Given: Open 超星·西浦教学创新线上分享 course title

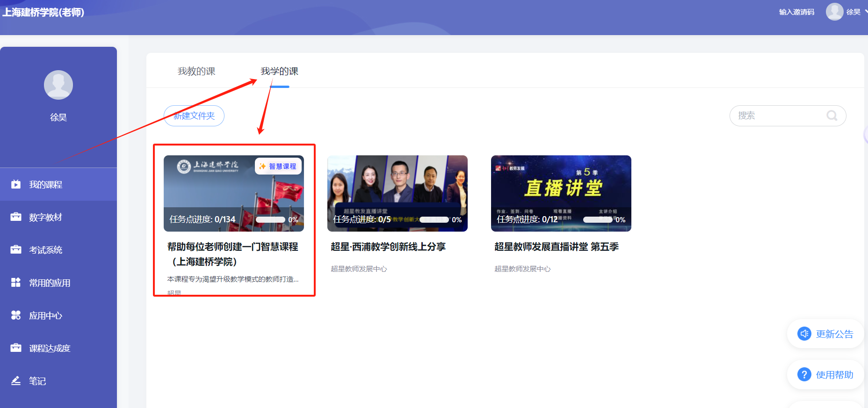Looking at the screenshot, I should [388, 247].
